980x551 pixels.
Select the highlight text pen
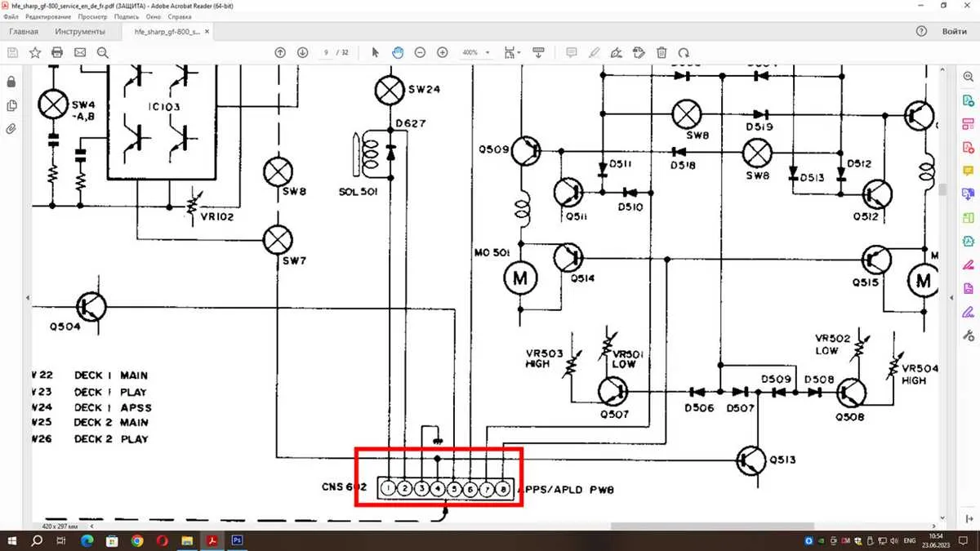(x=595, y=52)
